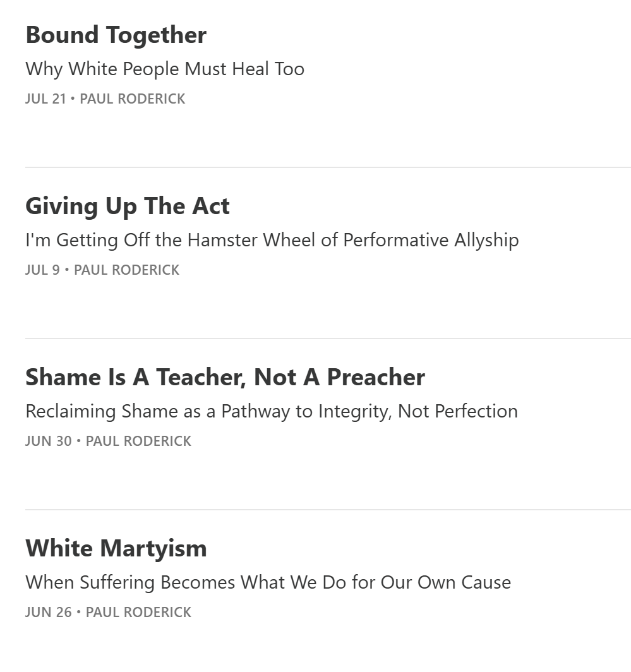Click the word 'Cause' in the last subtitle
The height and width of the screenshot is (672, 631).
(x=486, y=582)
